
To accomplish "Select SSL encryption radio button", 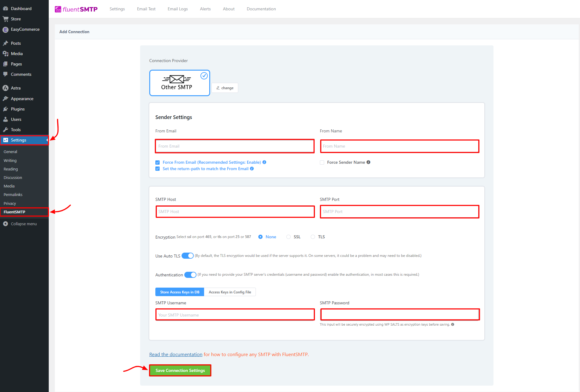I will 288,237.
